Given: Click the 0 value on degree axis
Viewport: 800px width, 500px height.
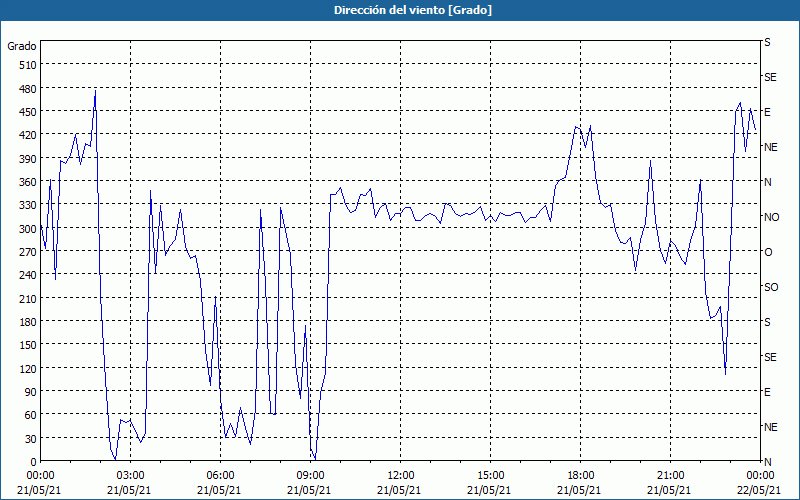Looking at the screenshot, I should 34,462.
